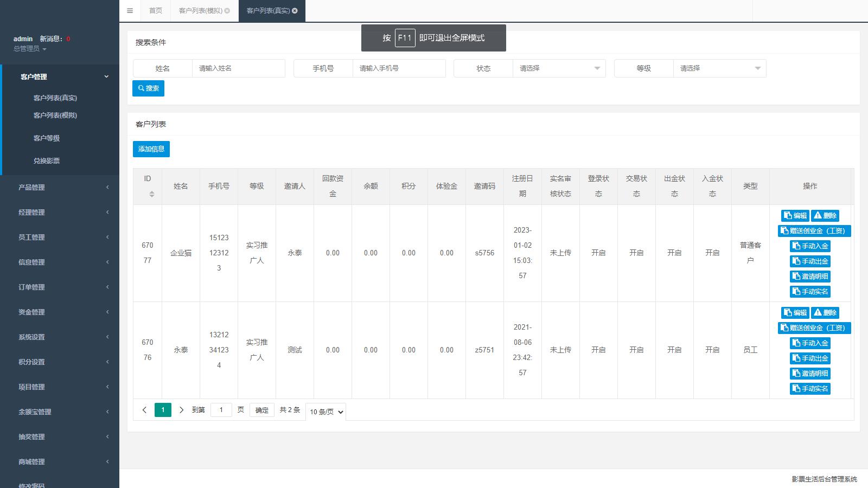The width and height of the screenshot is (868, 488).
Task: Click 手动入金 for customer 企业猫
Action: click(x=810, y=246)
